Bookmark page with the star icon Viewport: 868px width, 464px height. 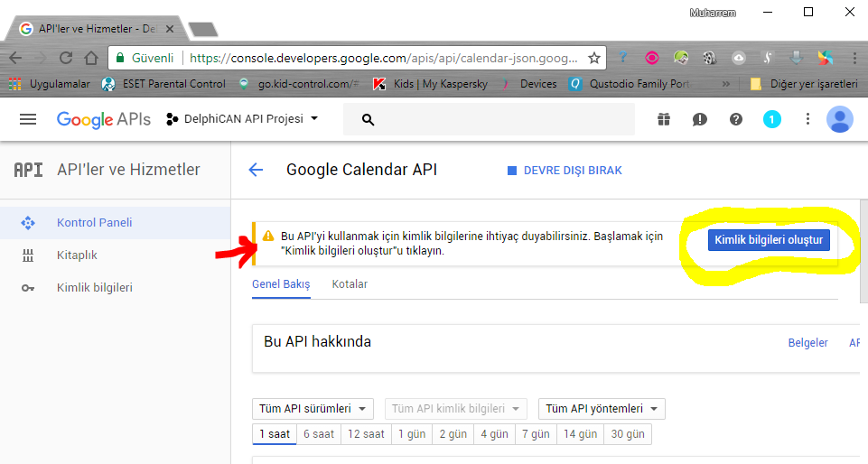click(594, 58)
